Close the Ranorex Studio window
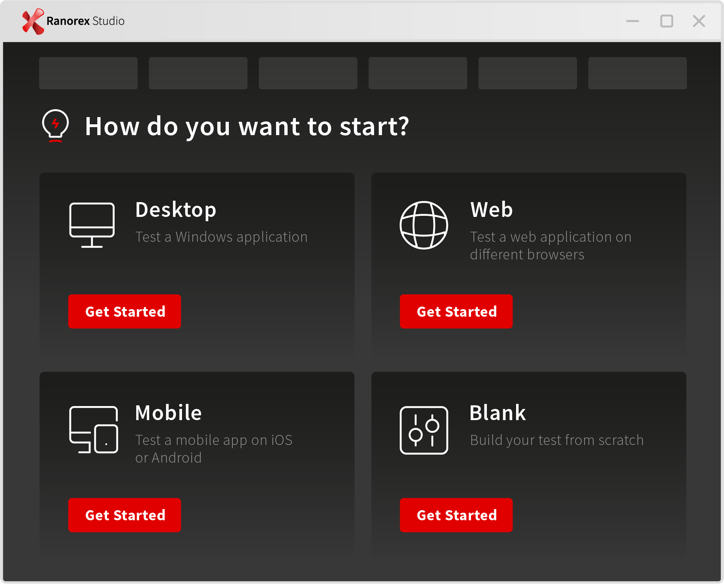 point(699,21)
